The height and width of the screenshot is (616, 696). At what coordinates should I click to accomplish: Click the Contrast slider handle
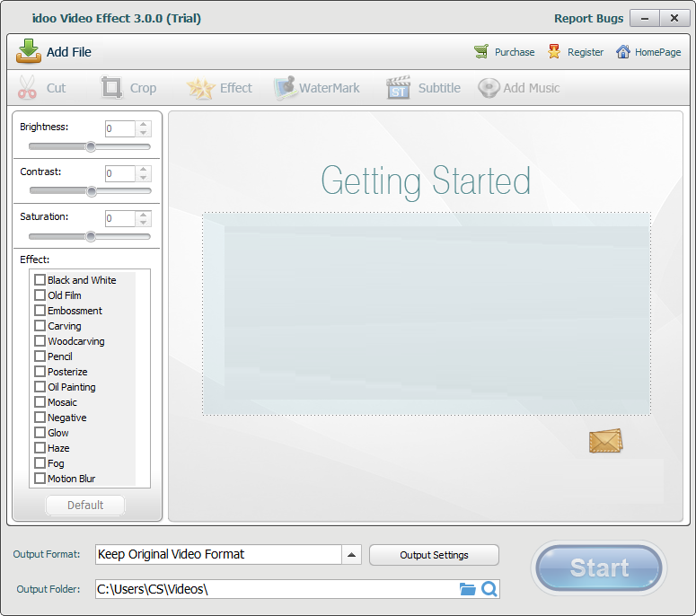click(91, 191)
